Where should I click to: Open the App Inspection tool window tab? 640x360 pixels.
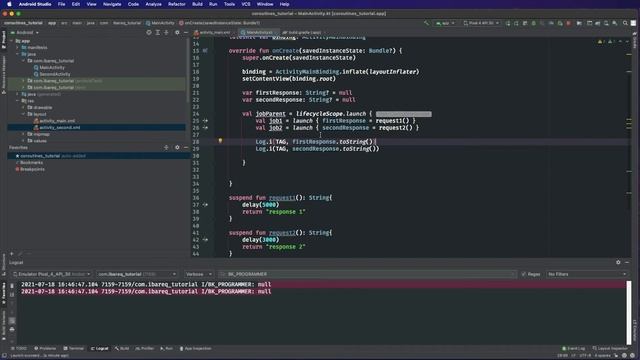pos(196,349)
